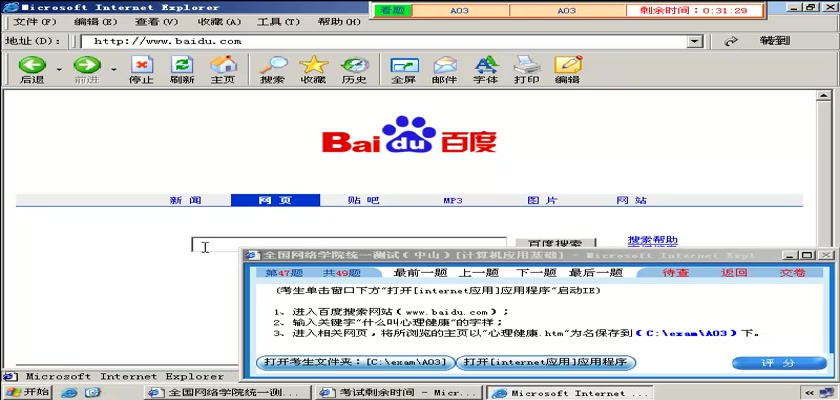840x400 pixels.
Task: Open Internet Explorer quick launch icon
Action: [69, 393]
